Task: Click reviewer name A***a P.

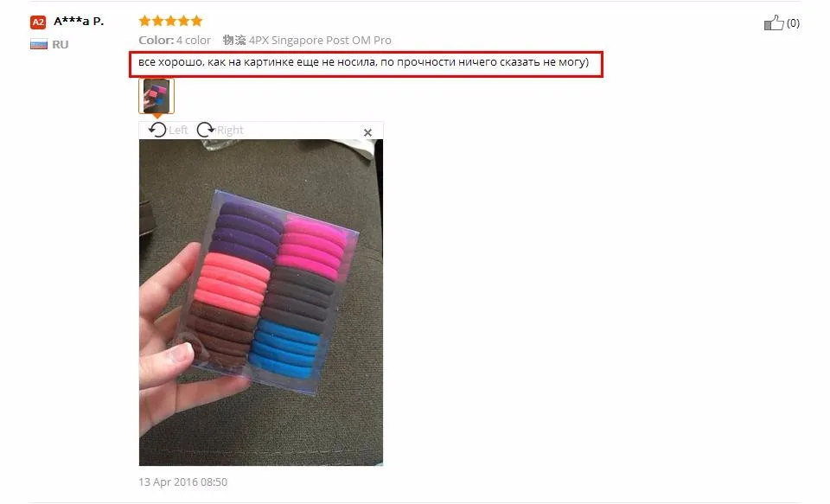Action: tap(79, 21)
